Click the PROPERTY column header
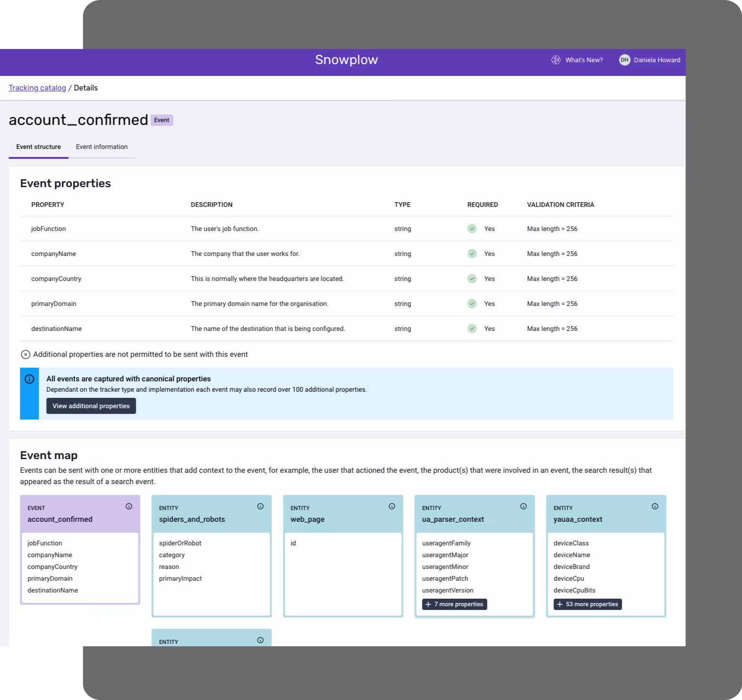 (48, 205)
